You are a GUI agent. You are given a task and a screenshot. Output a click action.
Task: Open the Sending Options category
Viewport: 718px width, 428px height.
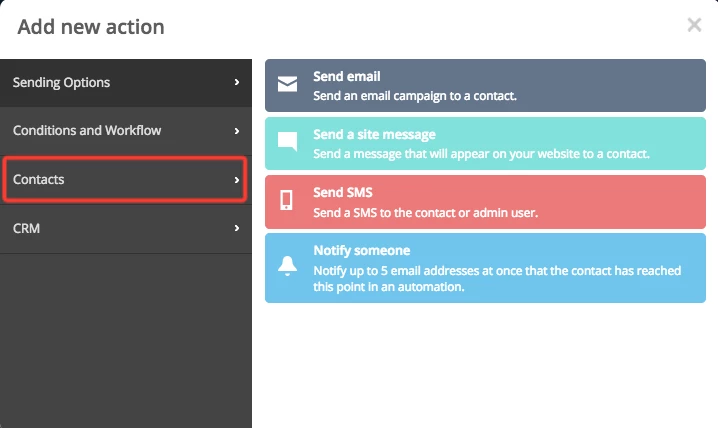tap(126, 83)
